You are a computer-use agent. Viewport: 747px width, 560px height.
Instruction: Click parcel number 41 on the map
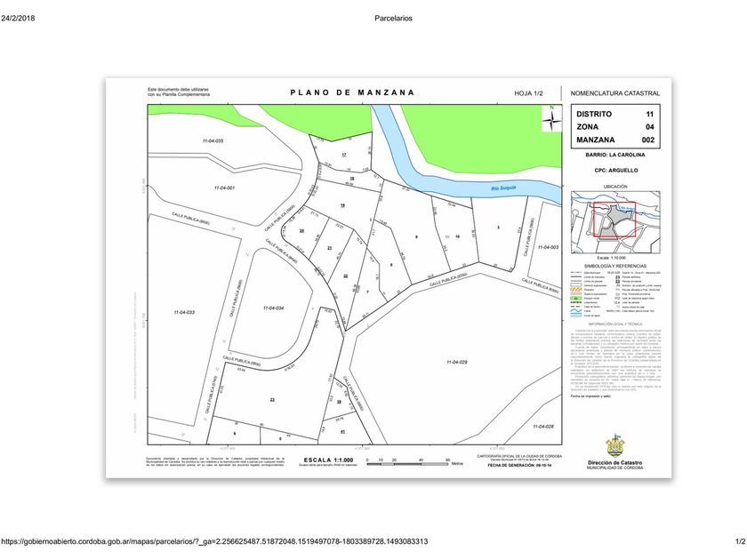point(342,431)
